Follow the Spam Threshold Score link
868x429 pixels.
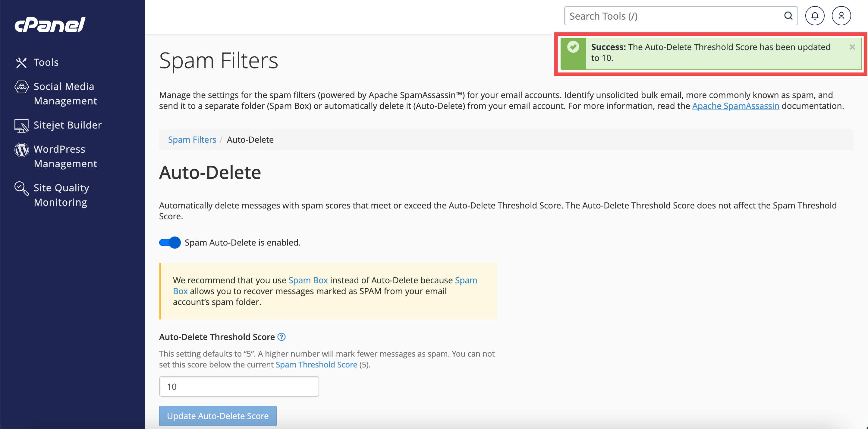coord(316,364)
